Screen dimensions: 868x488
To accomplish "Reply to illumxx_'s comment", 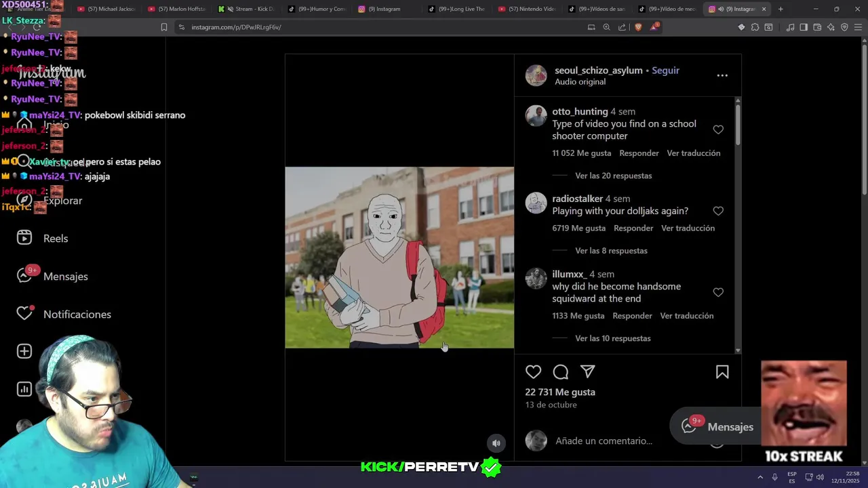I will pos(632,316).
